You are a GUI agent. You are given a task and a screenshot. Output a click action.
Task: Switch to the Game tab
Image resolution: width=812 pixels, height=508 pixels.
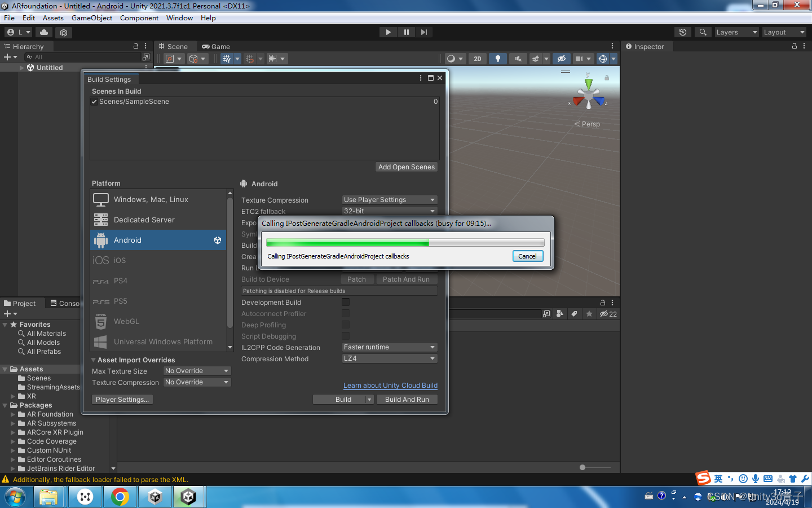coord(216,46)
